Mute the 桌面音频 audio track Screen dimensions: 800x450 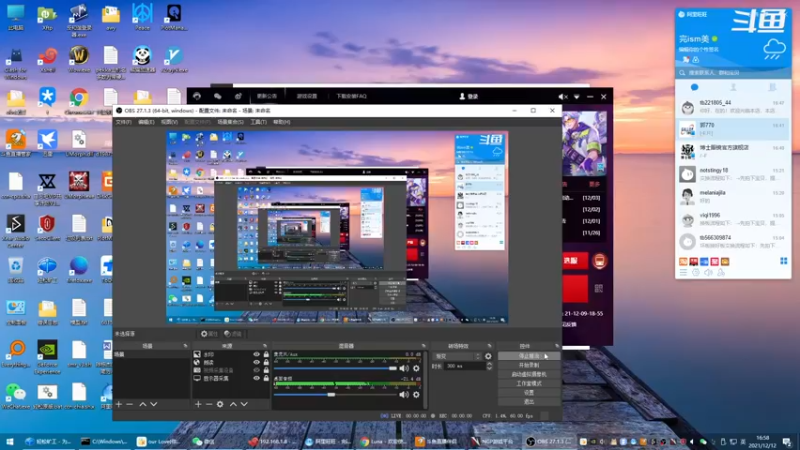[x=404, y=394]
